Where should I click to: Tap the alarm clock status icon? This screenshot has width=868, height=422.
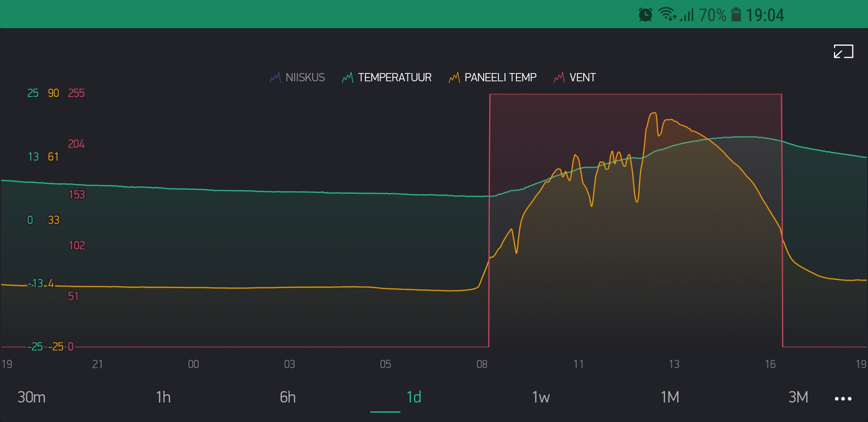point(645,15)
